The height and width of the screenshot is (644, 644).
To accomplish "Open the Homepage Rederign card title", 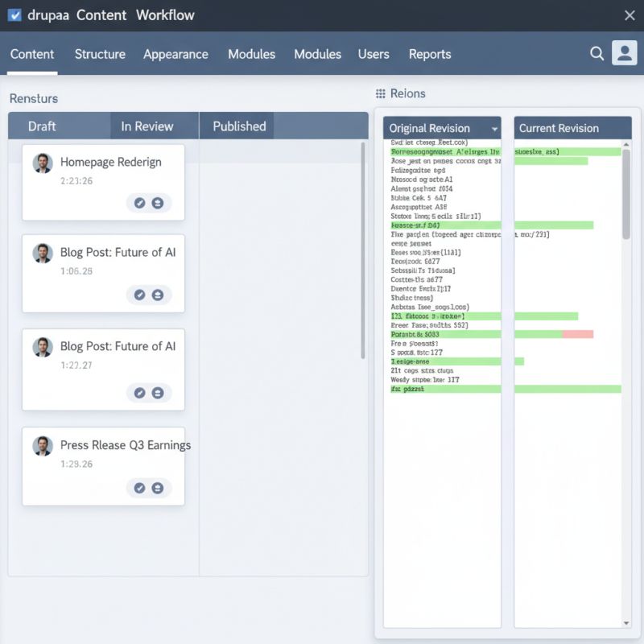I will [111, 162].
